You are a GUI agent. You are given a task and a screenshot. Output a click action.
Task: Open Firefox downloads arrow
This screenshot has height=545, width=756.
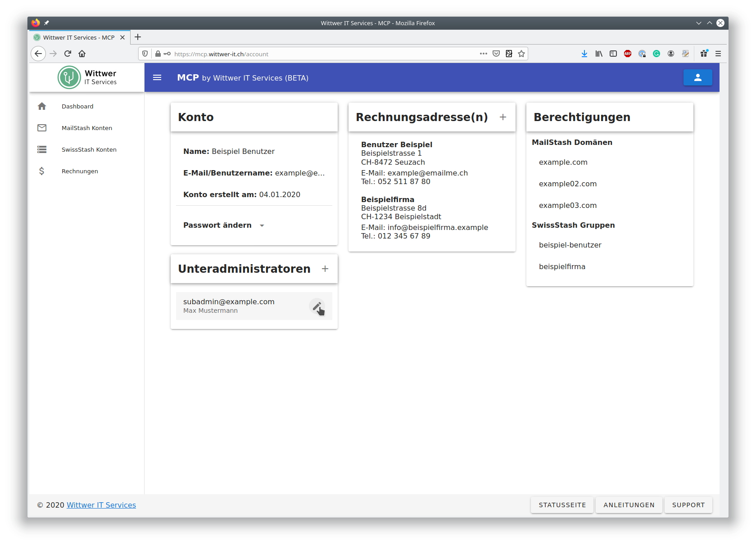(x=584, y=54)
